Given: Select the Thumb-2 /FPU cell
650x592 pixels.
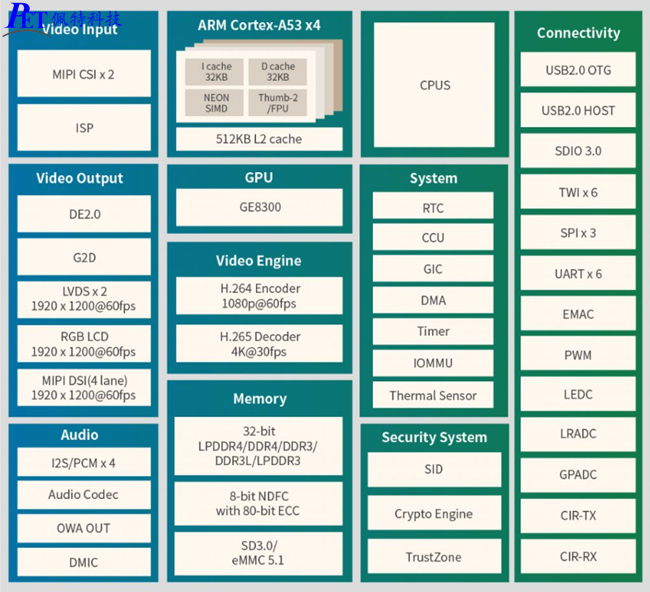Looking at the screenshot, I should (278, 103).
